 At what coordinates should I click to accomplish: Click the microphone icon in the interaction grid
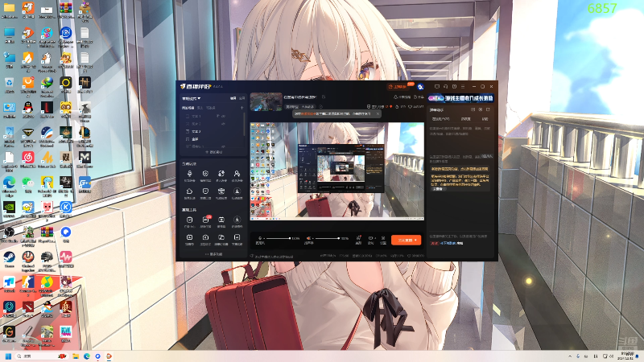[x=189, y=174]
